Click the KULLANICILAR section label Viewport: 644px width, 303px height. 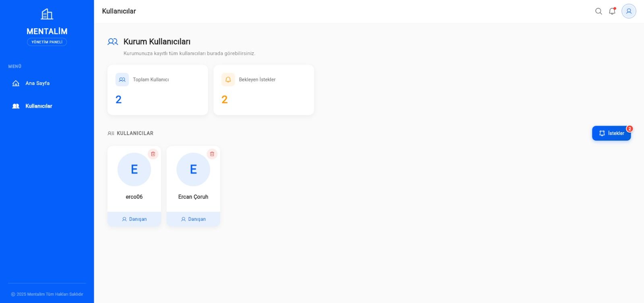[135, 133]
